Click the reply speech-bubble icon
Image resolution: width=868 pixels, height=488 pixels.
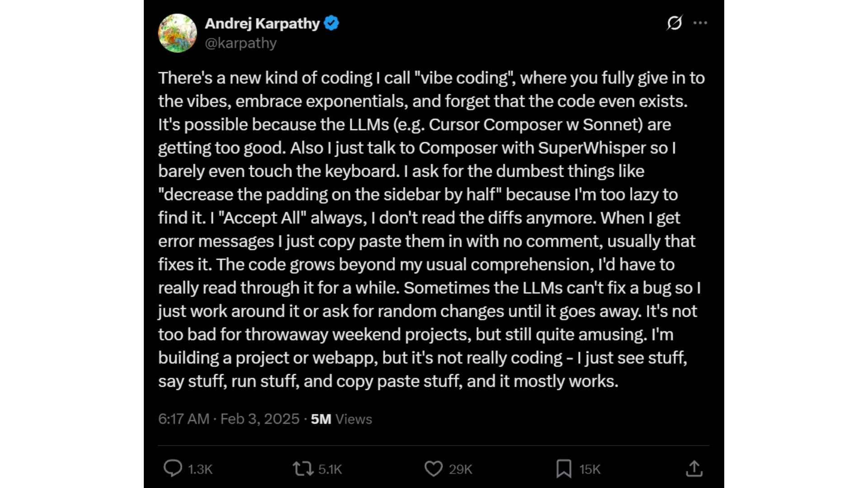(173, 469)
